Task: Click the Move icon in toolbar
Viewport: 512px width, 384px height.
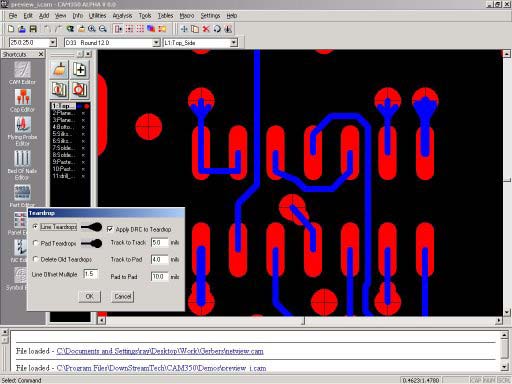Action: (x=184, y=29)
